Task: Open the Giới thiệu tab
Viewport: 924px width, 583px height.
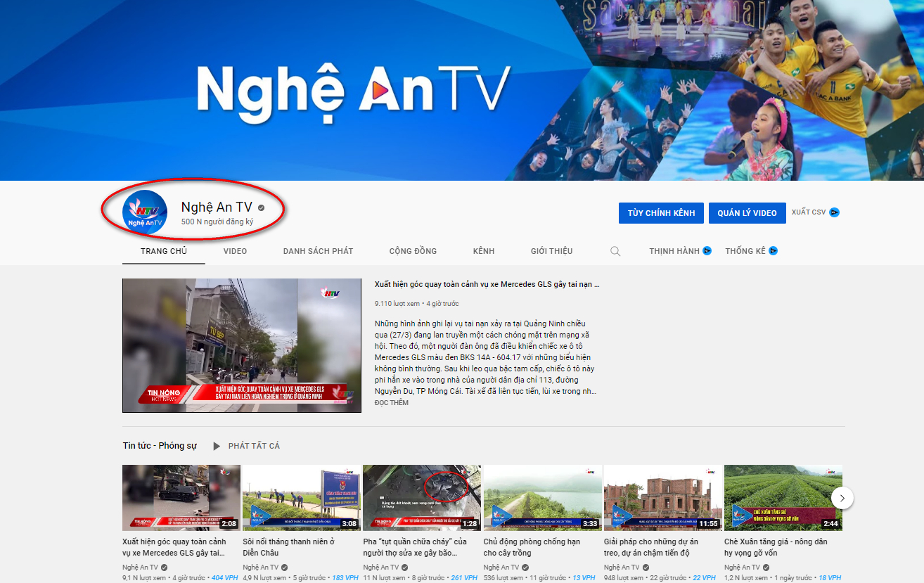Action: 551,251
